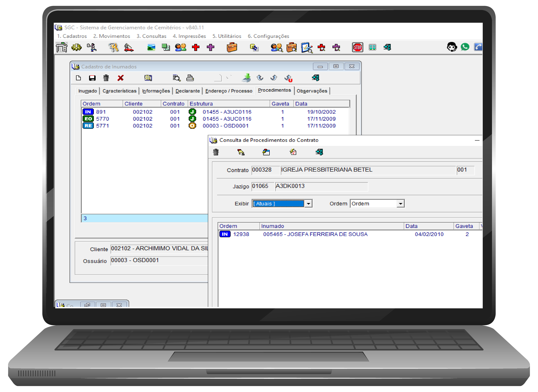Open the 3. Consultas menu
538x392 pixels.
click(x=151, y=36)
